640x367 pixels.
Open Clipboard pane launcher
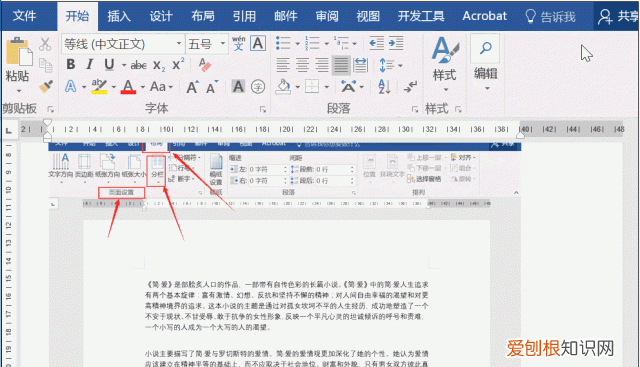click(x=50, y=109)
